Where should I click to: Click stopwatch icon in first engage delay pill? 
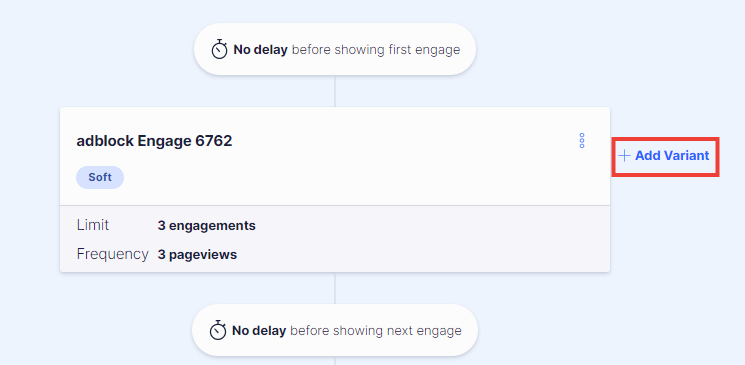tap(220, 49)
